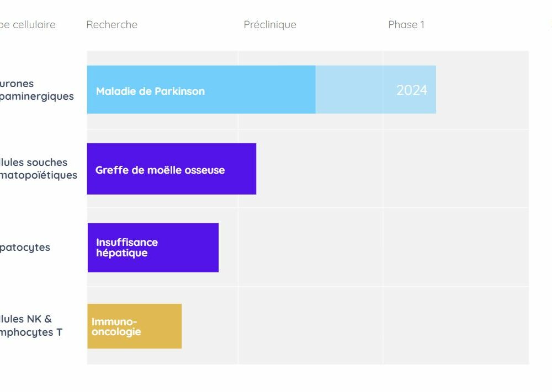Click the neurones dopaminergiques row label

pos(36,90)
